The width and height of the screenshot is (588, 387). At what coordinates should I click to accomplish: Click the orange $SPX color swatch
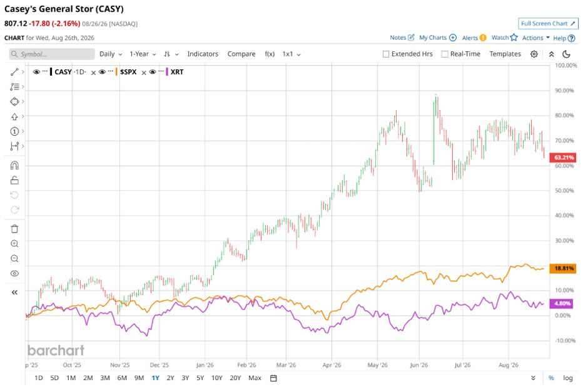point(116,71)
